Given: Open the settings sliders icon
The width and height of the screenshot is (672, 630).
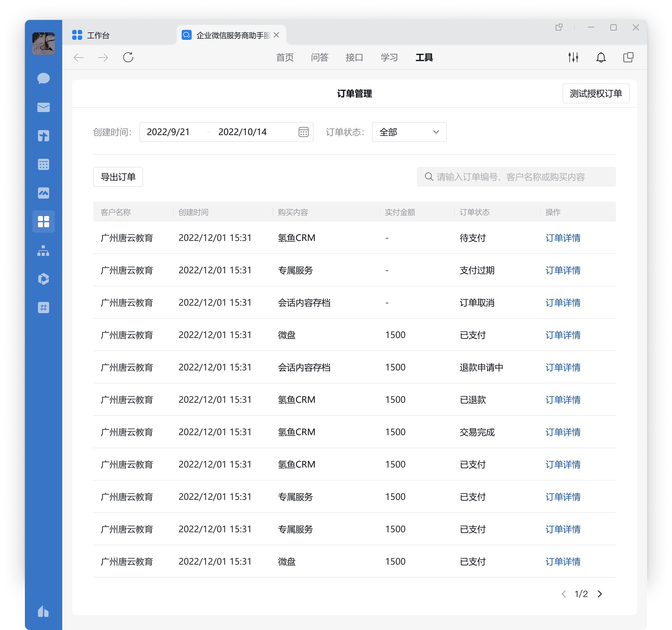Looking at the screenshot, I should tap(573, 58).
